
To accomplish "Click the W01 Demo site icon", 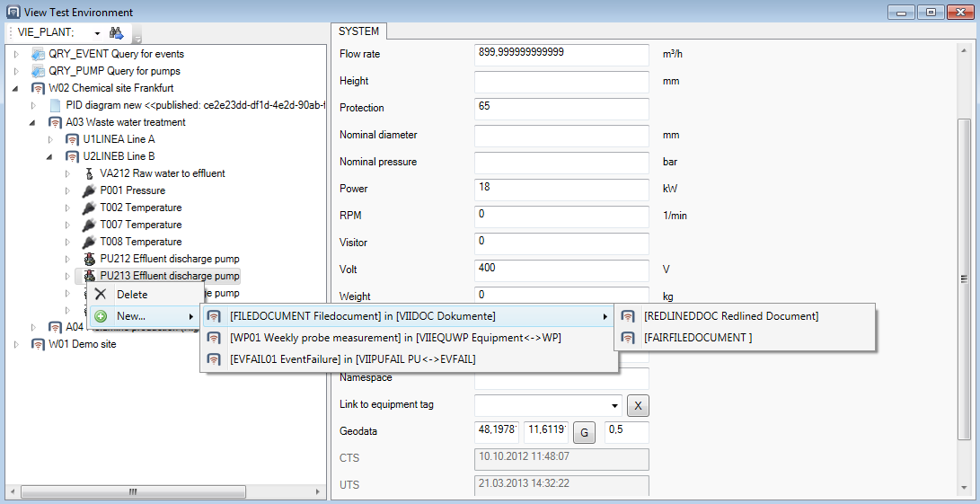I will (38, 344).
